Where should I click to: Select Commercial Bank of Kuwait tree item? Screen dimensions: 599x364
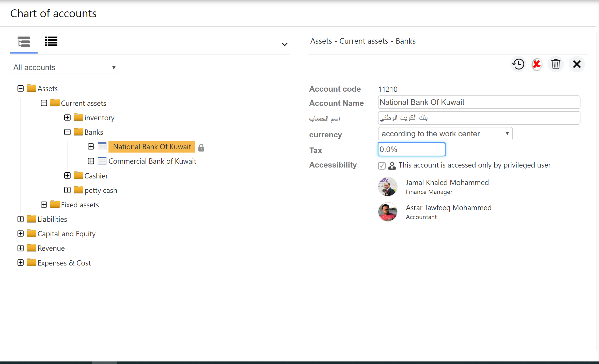point(152,161)
